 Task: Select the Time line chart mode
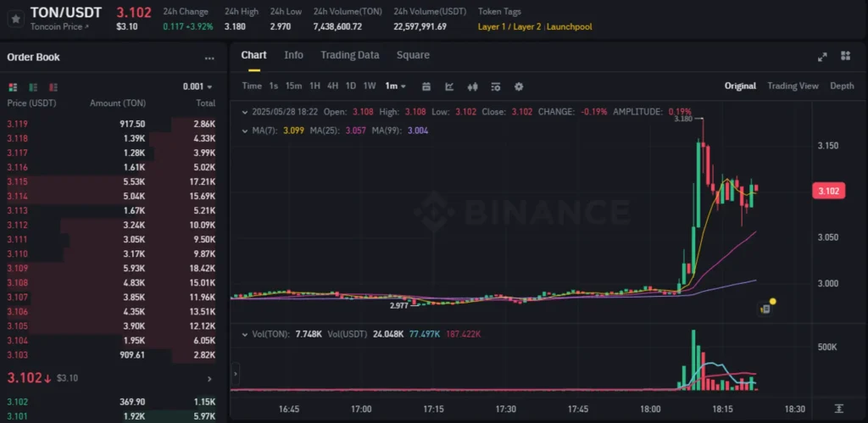252,86
